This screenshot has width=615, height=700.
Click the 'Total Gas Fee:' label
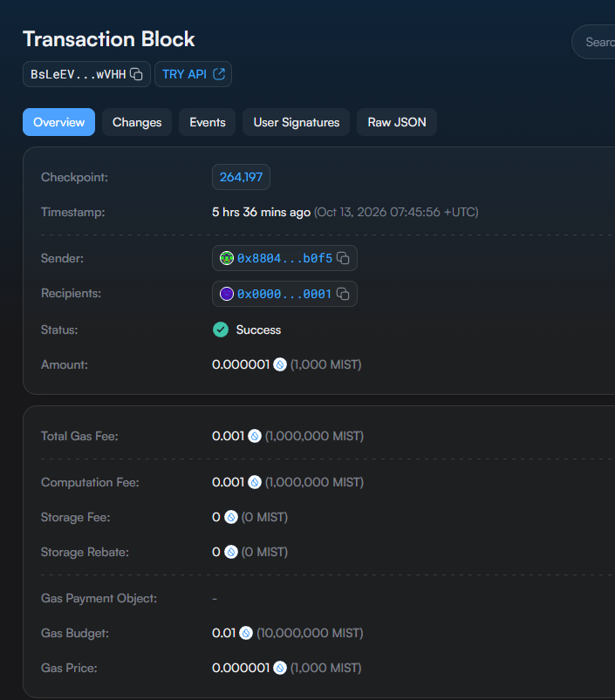pyautogui.click(x=79, y=436)
